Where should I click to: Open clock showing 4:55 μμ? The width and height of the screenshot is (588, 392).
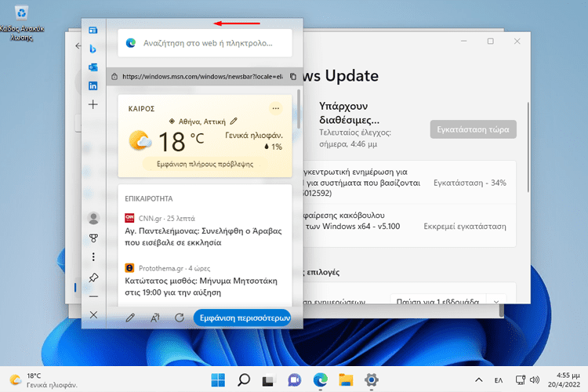(564, 380)
